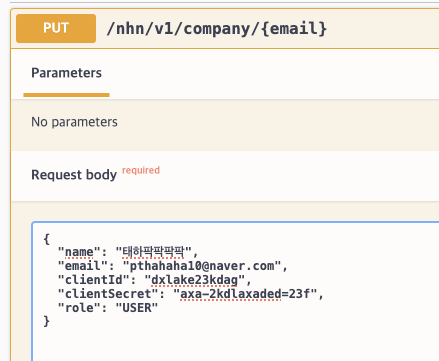Click the closing curly brace of the JSON
Viewport: 439px width, 361px height.
coord(47,321)
